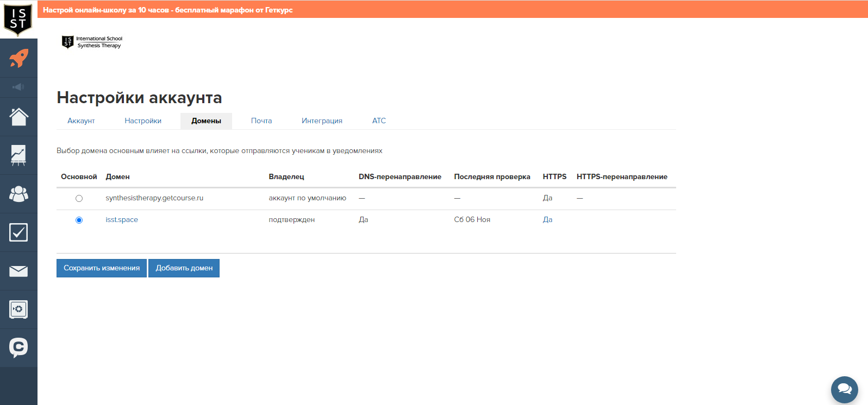Open the chart presentation icon

point(18,155)
